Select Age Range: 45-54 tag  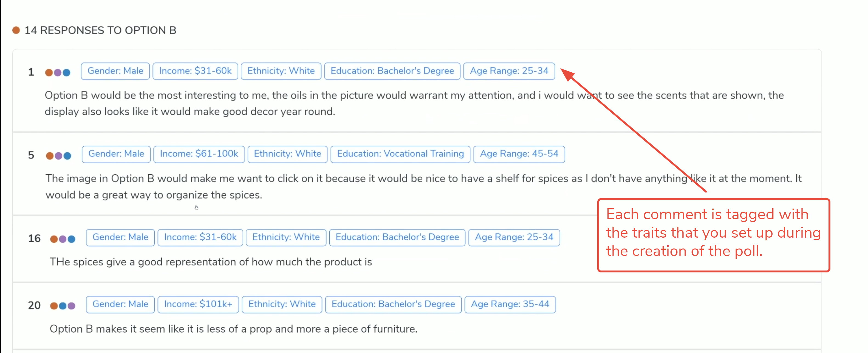coord(519,154)
